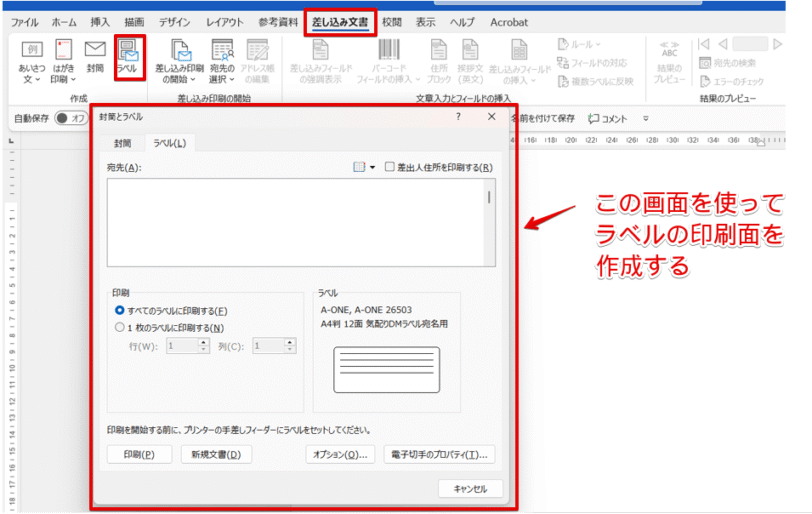Image resolution: width=812 pixels, height=514 pixels.
Task: Switch to the ホーム ribbon tab
Action: (x=64, y=22)
